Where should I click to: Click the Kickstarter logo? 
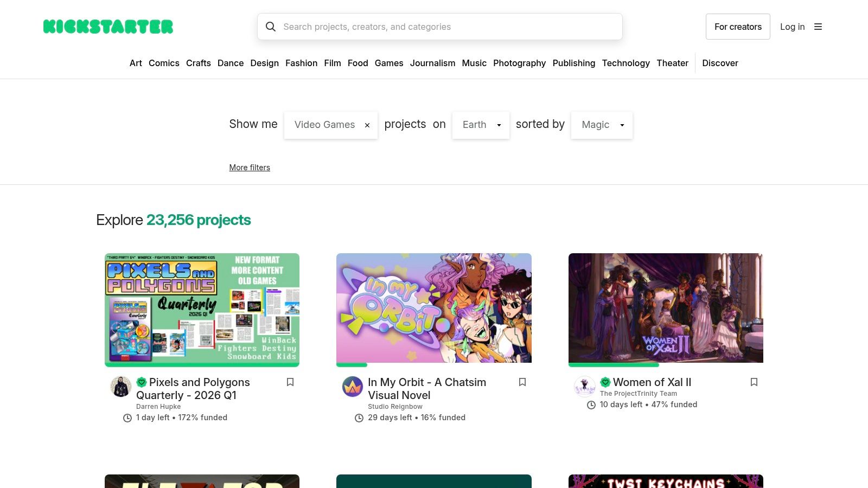tap(108, 26)
